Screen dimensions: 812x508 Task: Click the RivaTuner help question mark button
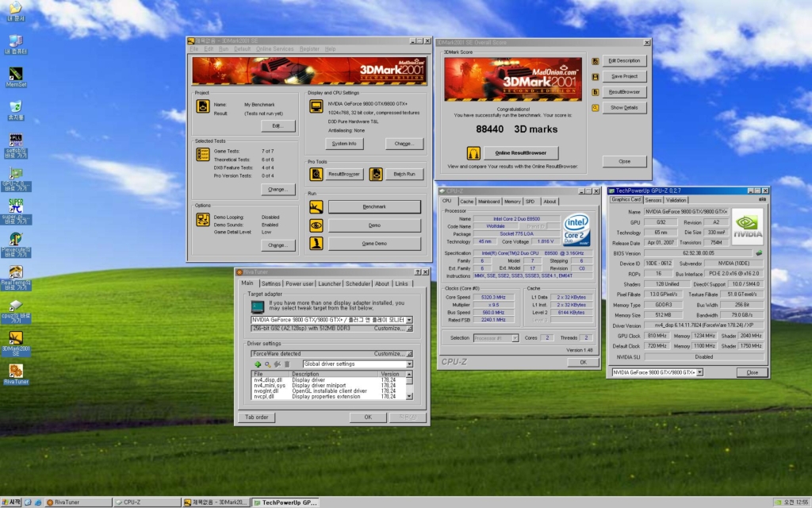coord(418,272)
